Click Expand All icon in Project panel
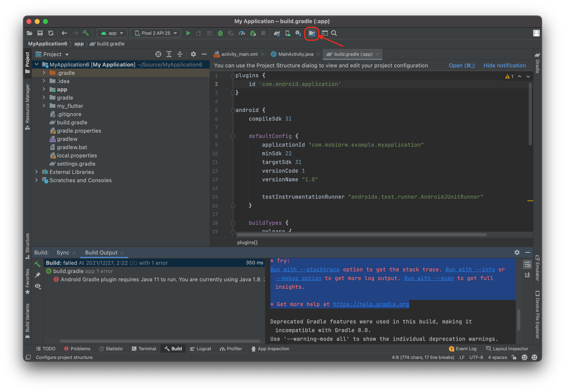 pyautogui.click(x=169, y=54)
